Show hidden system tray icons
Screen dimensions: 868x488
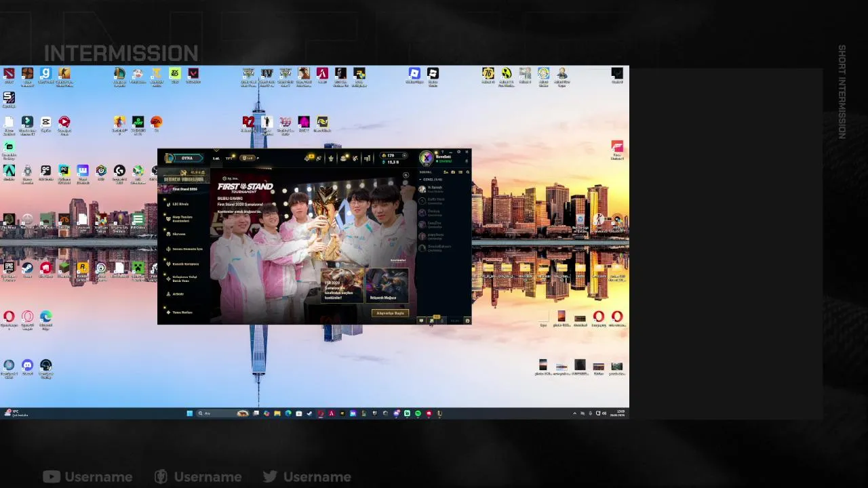(575, 413)
